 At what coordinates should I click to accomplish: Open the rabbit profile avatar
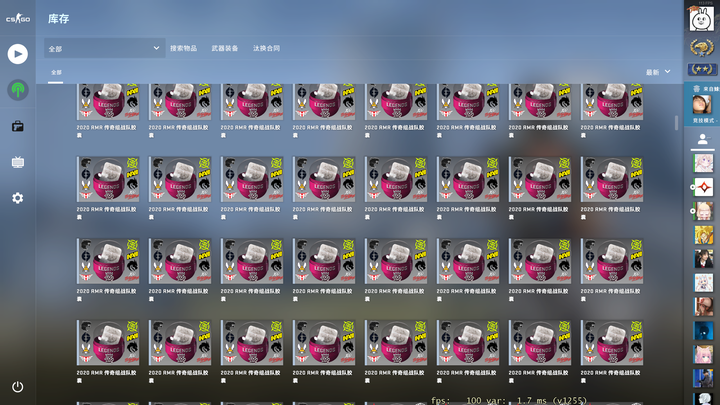click(701, 19)
